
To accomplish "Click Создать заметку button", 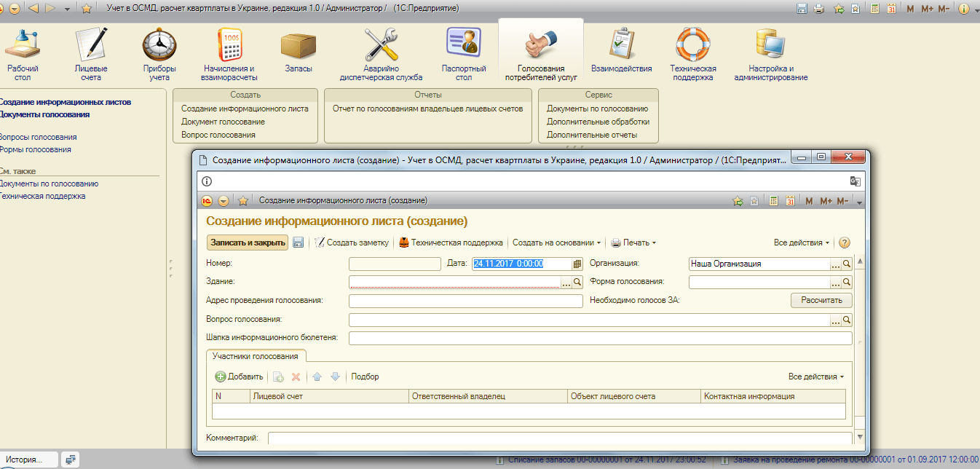I will coord(352,243).
